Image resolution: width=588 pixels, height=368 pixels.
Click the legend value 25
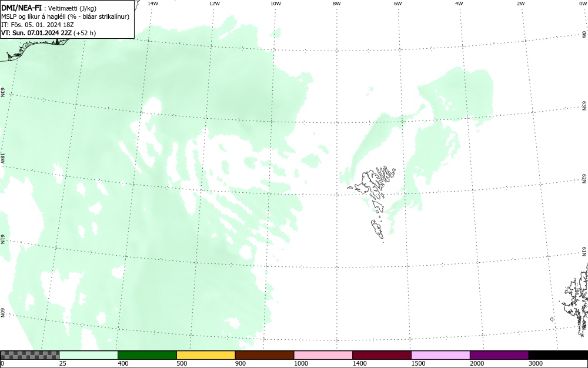click(63, 363)
